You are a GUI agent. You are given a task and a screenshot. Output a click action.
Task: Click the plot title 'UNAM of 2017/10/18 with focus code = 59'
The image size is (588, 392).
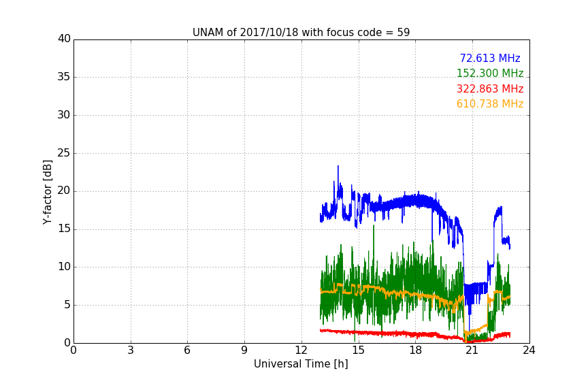point(301,32)
